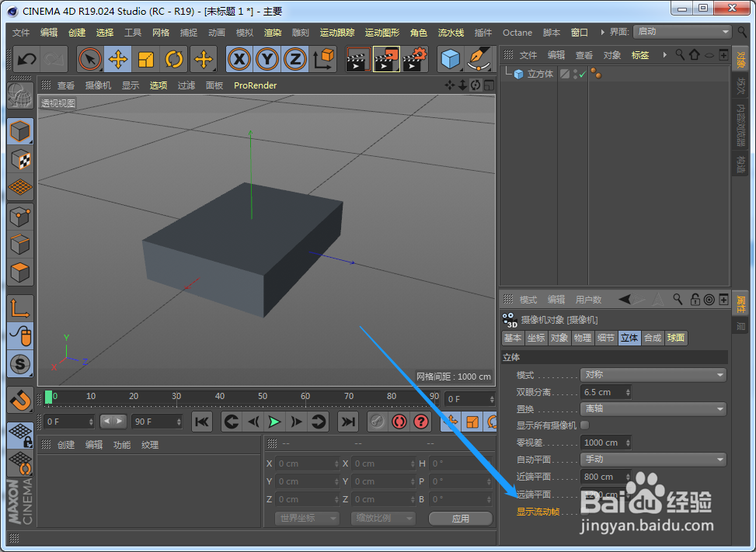
Task: Activate the Rotate tool
Action: pyautogui.click(x=173, y=60)
